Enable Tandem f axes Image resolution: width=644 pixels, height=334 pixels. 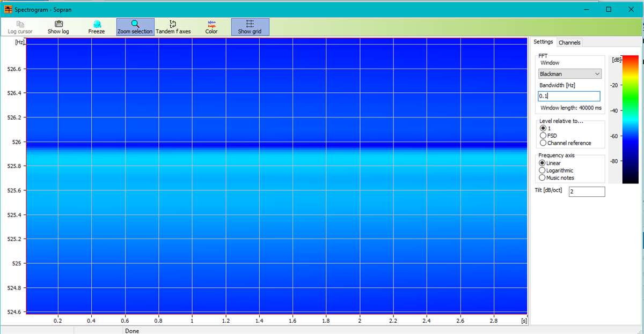pos(173,27)
